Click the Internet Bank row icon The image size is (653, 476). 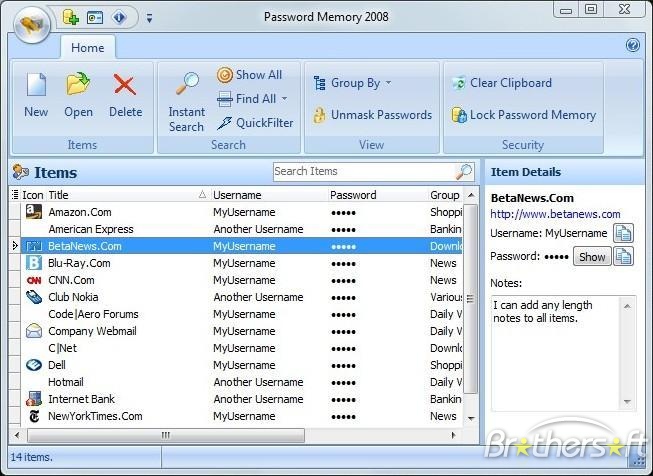pyautogui.click(x=34, y=399)
